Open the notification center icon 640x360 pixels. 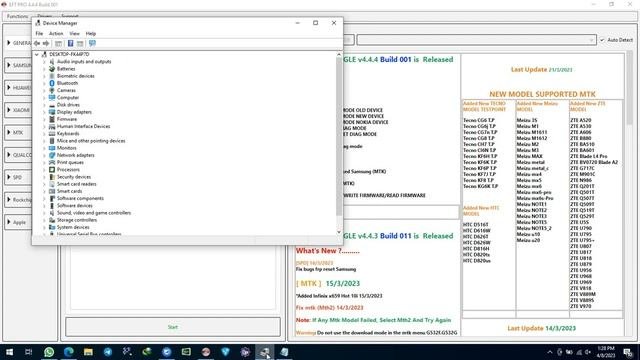pyautogui.click(x=628, y=352)
